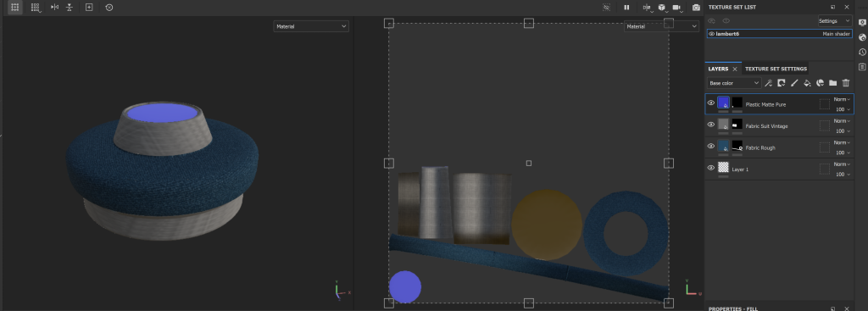Viewport: 868px width, 311px height.
Task: Add a fill layer with bucket icon
Action: [x=807, y=83]
